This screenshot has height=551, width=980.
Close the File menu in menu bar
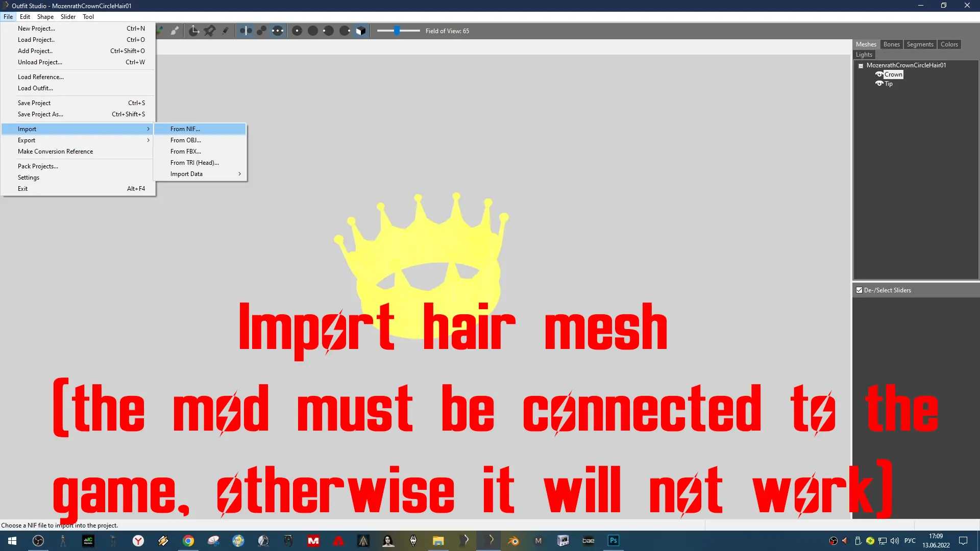(x=8, y=17)
